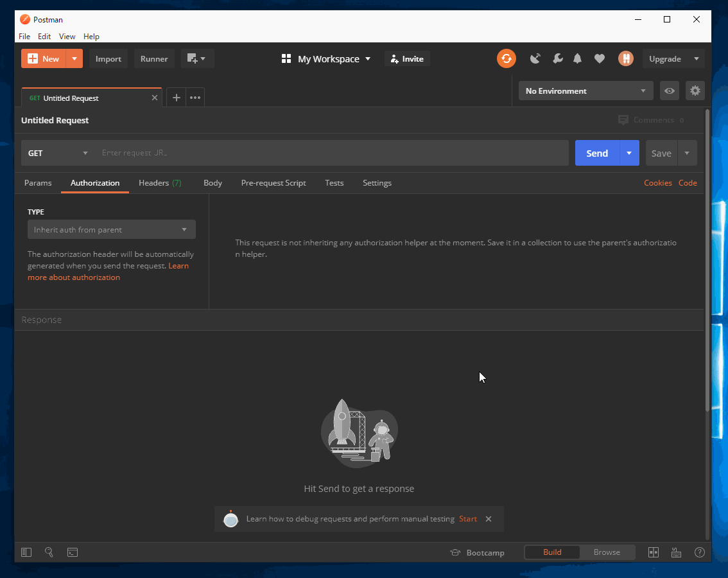Click the workspace grid icon

click(286, 58)
